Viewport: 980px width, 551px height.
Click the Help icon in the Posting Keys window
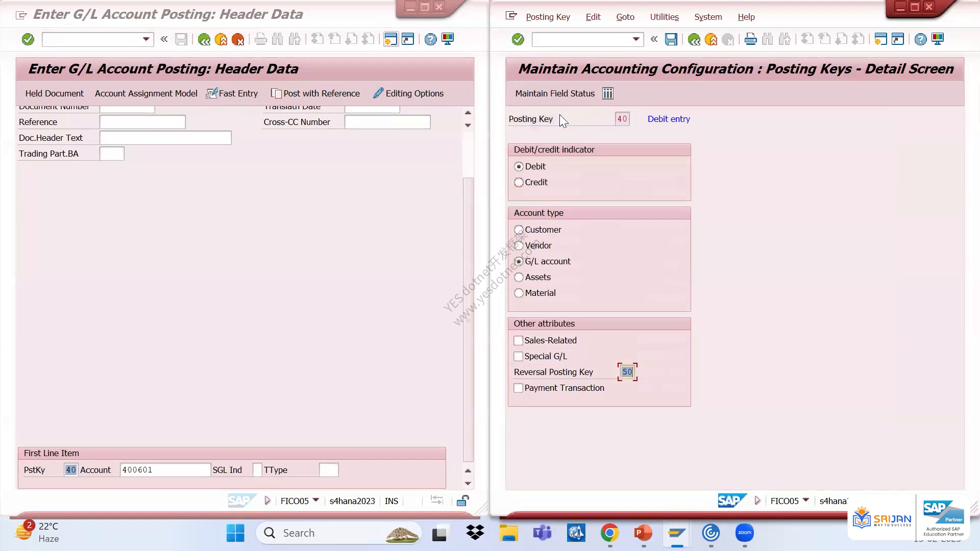[920, 39]
